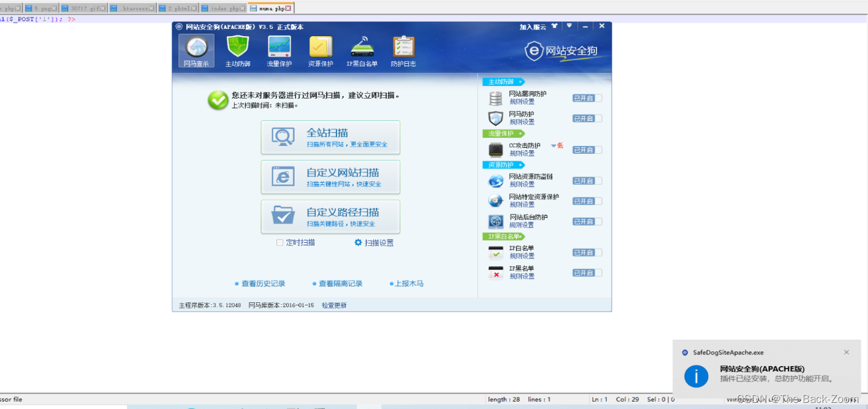Toggle IP黑名单 已开启 switch
868x409 pixels.
(587, 273)
